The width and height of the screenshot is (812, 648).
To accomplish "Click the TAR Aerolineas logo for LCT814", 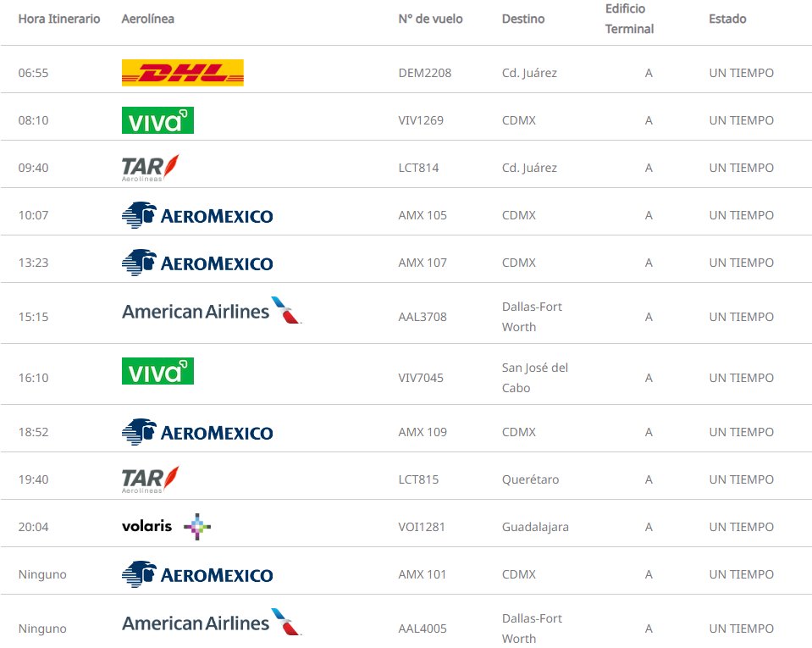I will (x=150, y=168).
